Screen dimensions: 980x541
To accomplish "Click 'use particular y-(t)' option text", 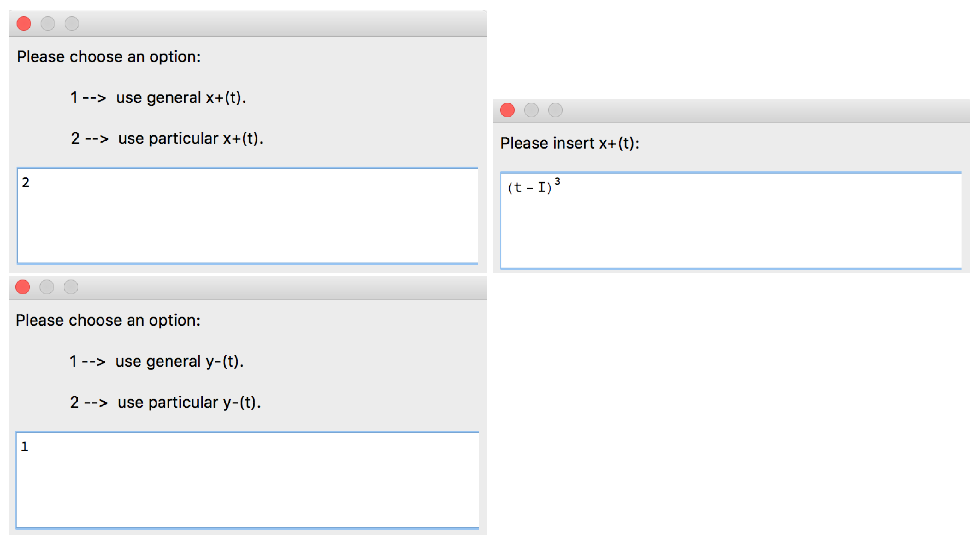I will pyautogui.click(x=189, y=403).
